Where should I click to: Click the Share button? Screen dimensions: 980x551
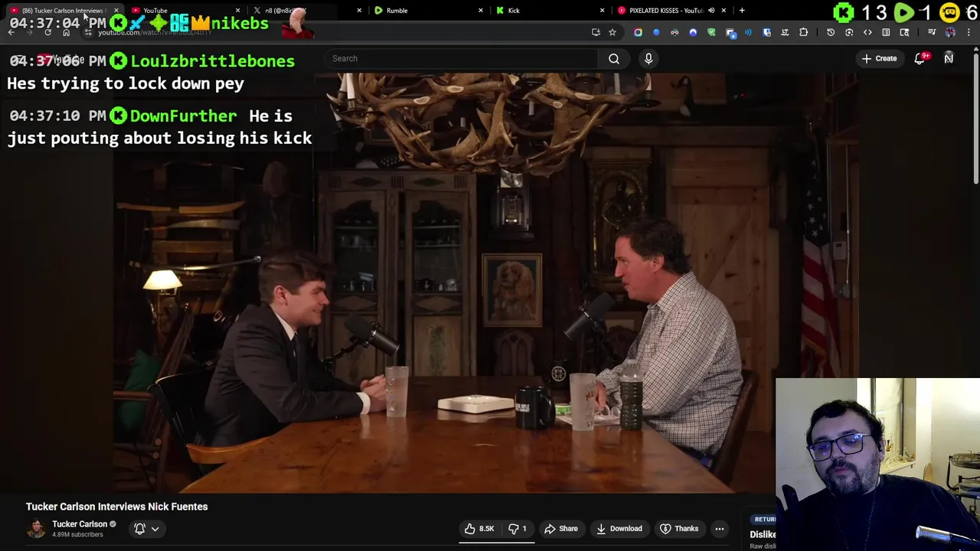pyautogui.click(x=560, y=529)
